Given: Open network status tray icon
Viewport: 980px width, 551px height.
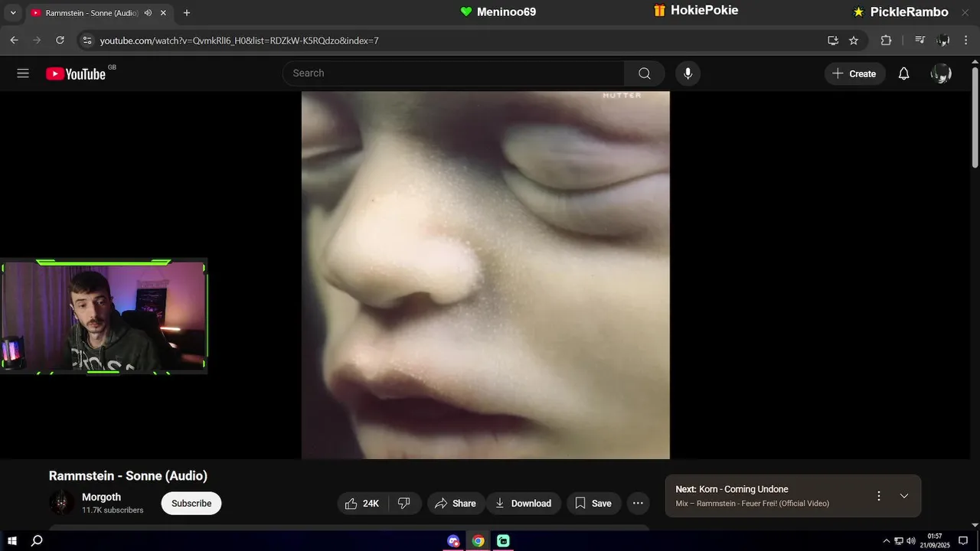Looking at the screenshot, I should [x=899, y=541].
